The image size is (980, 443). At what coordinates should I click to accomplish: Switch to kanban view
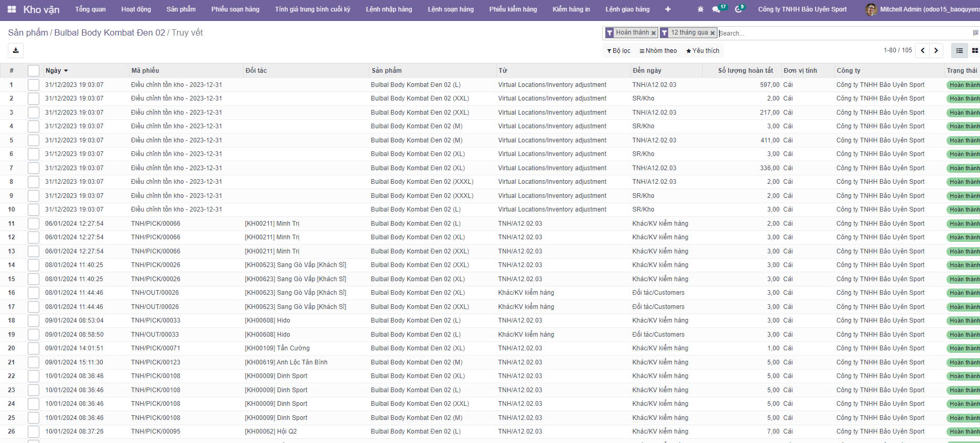(974, 51)
